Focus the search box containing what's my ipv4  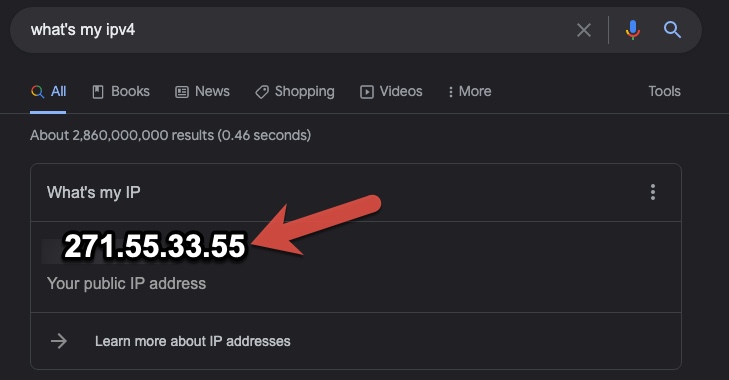click(x=298, y=30)
